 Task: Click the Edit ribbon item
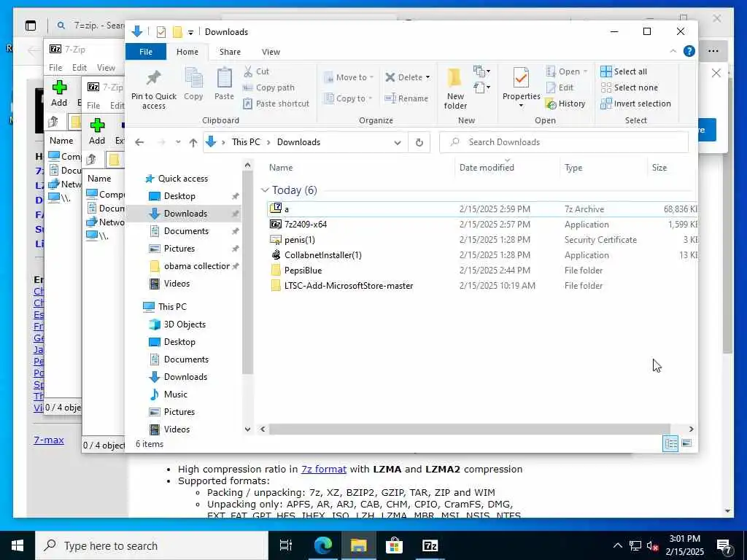pos(560,87)
